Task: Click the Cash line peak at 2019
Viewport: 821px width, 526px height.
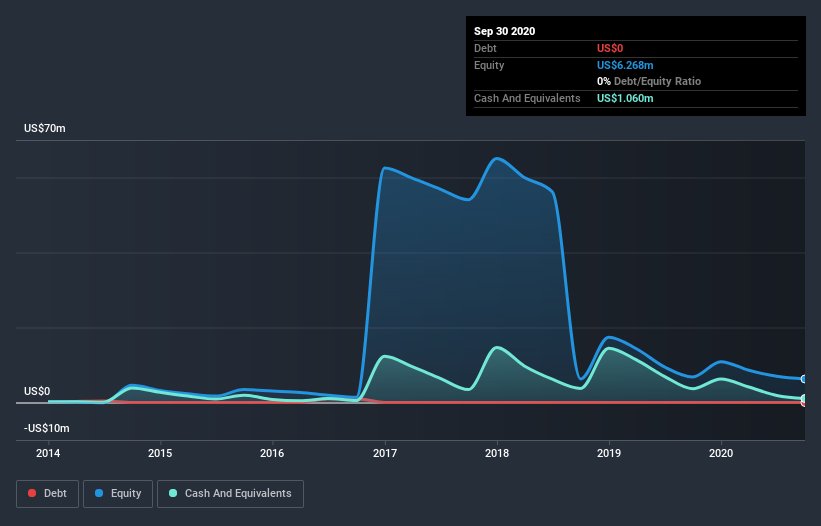Action: coord(609,348)
